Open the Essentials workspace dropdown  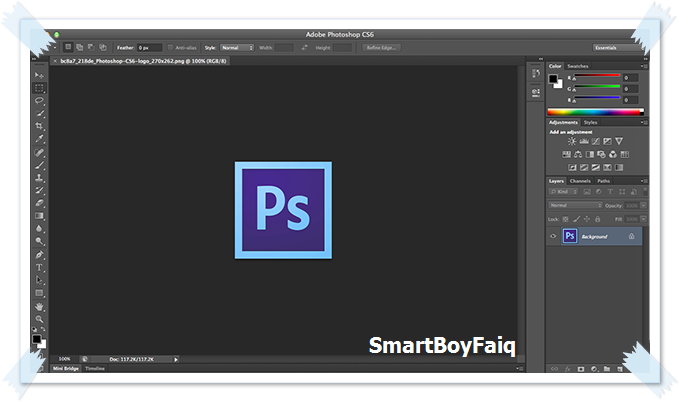click(617, 48)
